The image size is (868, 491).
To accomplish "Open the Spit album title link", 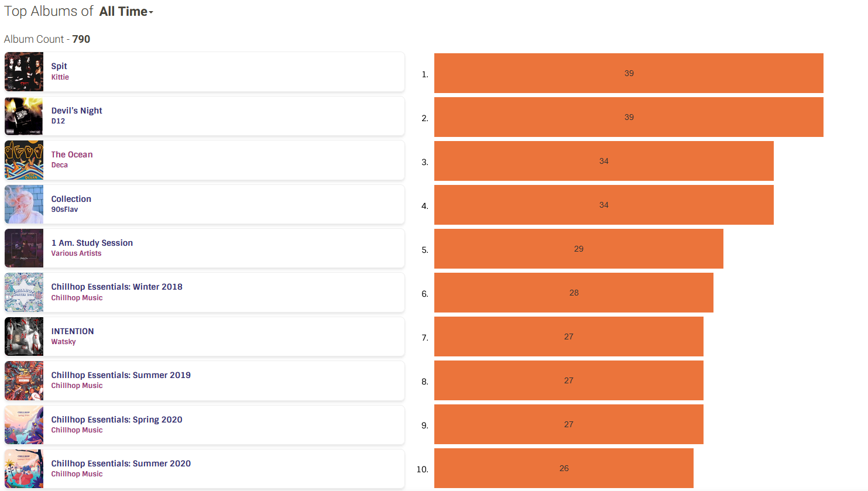I will pyautogui.click(x=59, y=66).
